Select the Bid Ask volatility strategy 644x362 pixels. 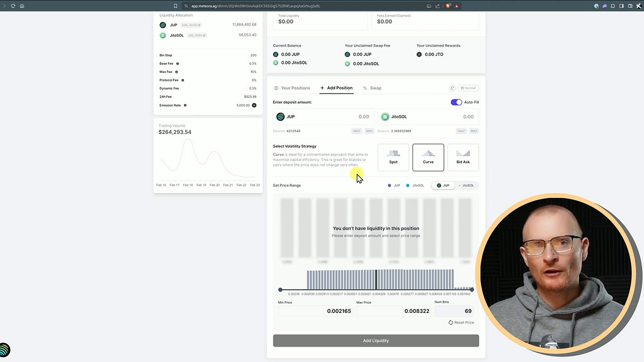tap(463, 157)
